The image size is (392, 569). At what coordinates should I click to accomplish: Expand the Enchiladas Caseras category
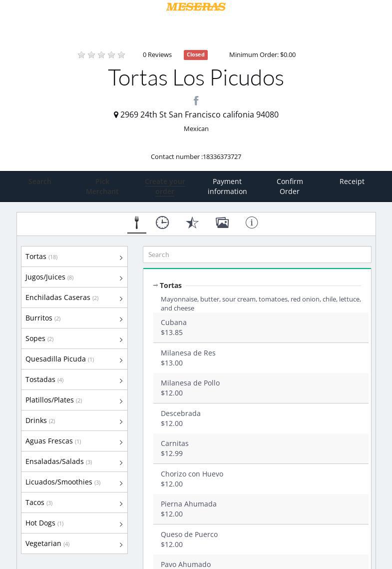click(74, 297)
